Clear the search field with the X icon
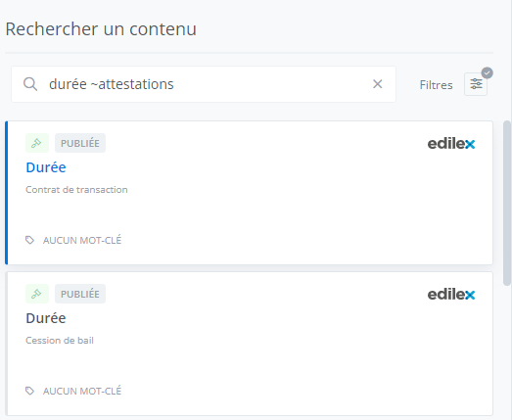This screenshot has width=512, height=420. tap(378, 84)
